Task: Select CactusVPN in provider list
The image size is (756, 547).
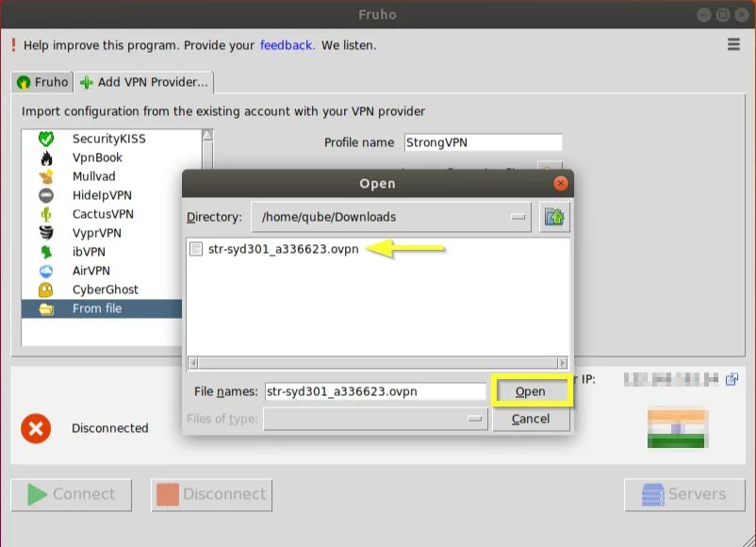Action: pos(103,214)
